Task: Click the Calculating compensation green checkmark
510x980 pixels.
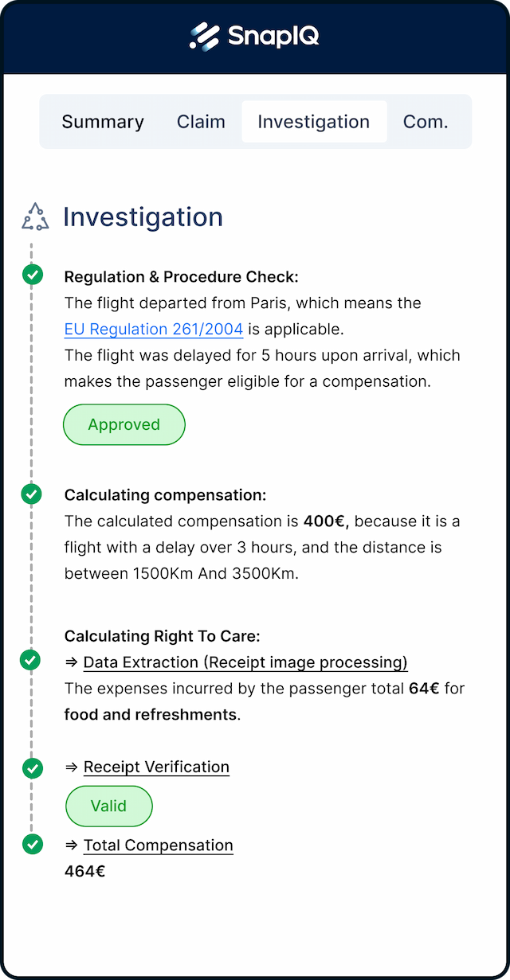Action: tap(31, 494)
